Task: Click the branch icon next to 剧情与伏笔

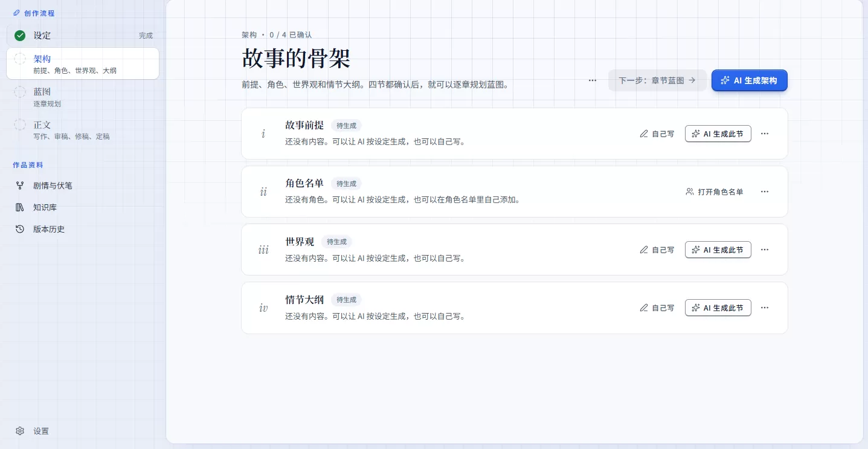Action: pos(20,186)
